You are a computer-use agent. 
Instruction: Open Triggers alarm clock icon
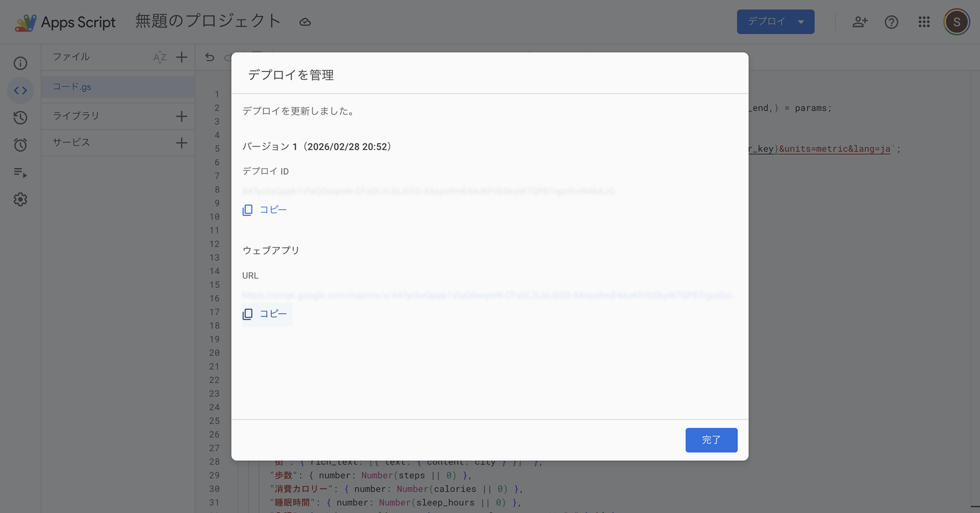point(20,145)
